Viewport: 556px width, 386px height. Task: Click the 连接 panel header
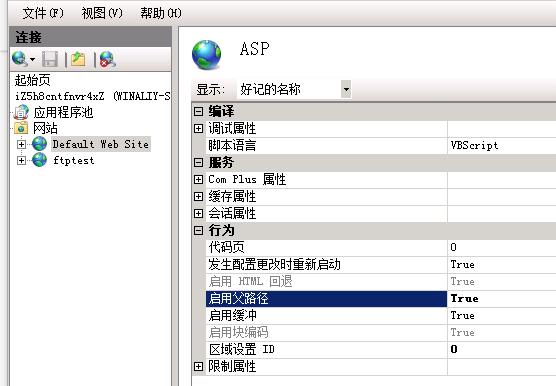coord(90,37)
